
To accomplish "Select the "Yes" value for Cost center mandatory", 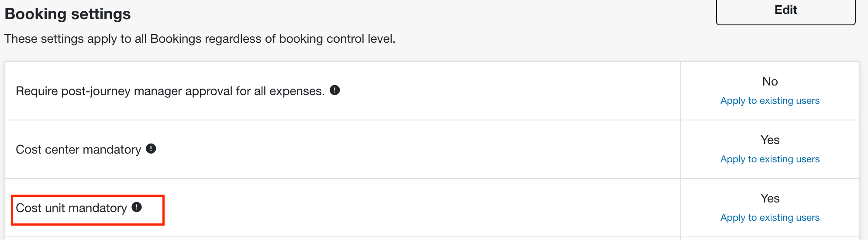I will (770, 140).
